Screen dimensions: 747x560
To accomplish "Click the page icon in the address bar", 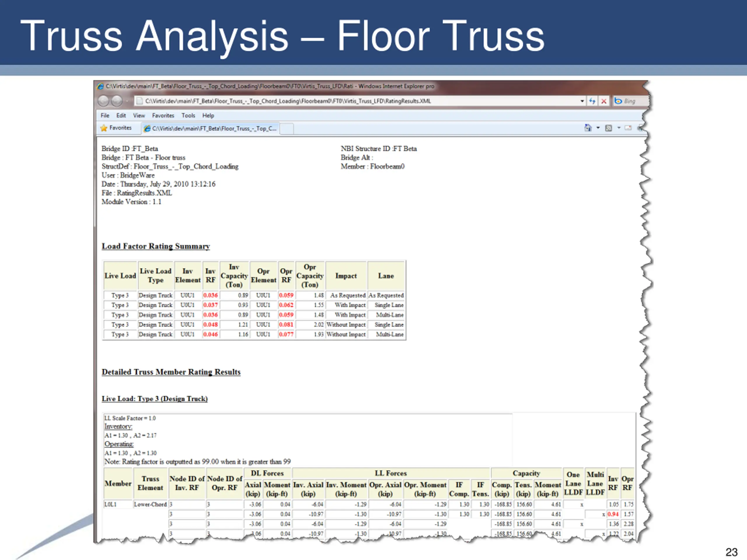I will [140, 101].
